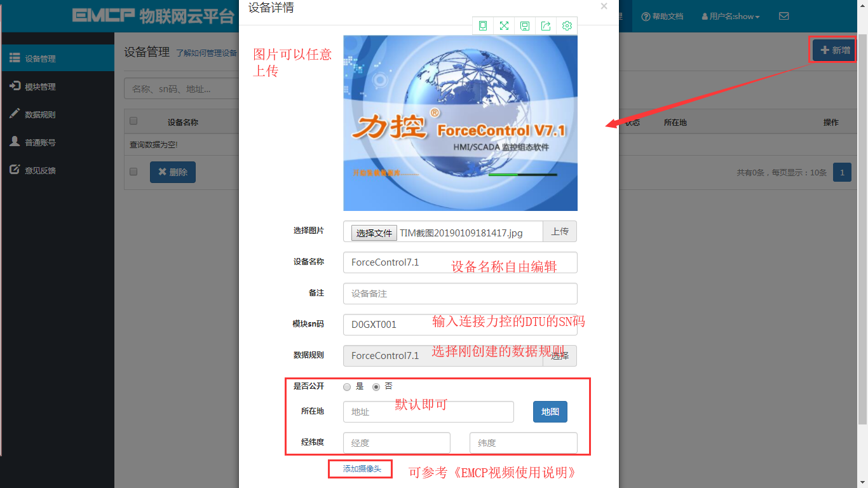
Task: Open the settings gear icon in the dialog toolbar
Action: (x=567, y=26)
